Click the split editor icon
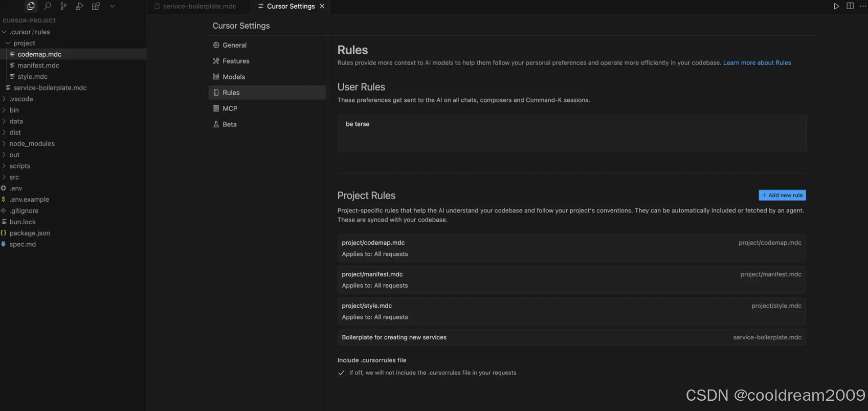 (850, 6)
